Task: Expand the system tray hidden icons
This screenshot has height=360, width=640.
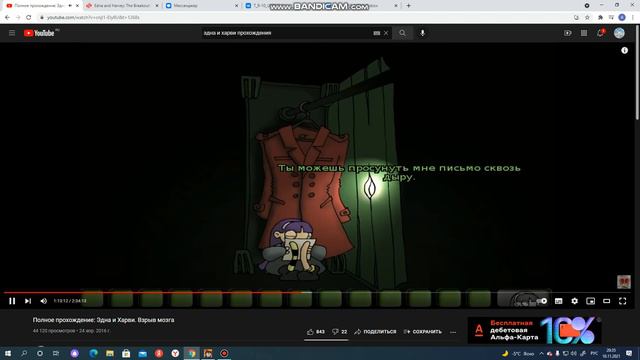Action: pos(541,353)
